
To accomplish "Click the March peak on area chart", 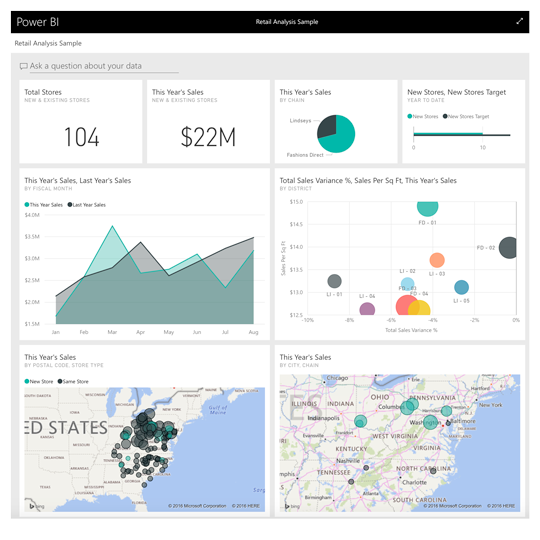I will pos(112,226).
